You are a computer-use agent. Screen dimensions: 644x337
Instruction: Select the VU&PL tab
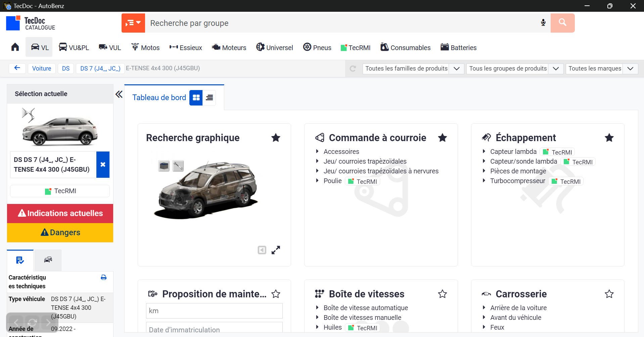pos(74,47)
